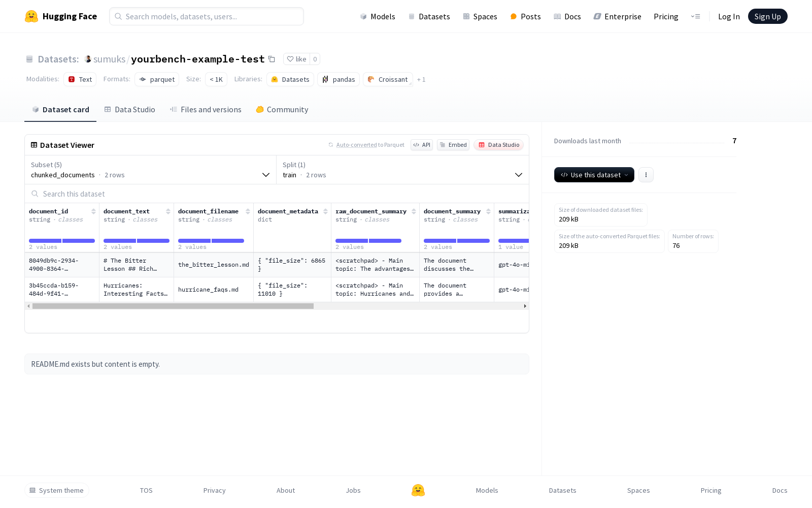
Task: Open the Jobs footer link
Action: pyautogui.click(x=353, y=490)
